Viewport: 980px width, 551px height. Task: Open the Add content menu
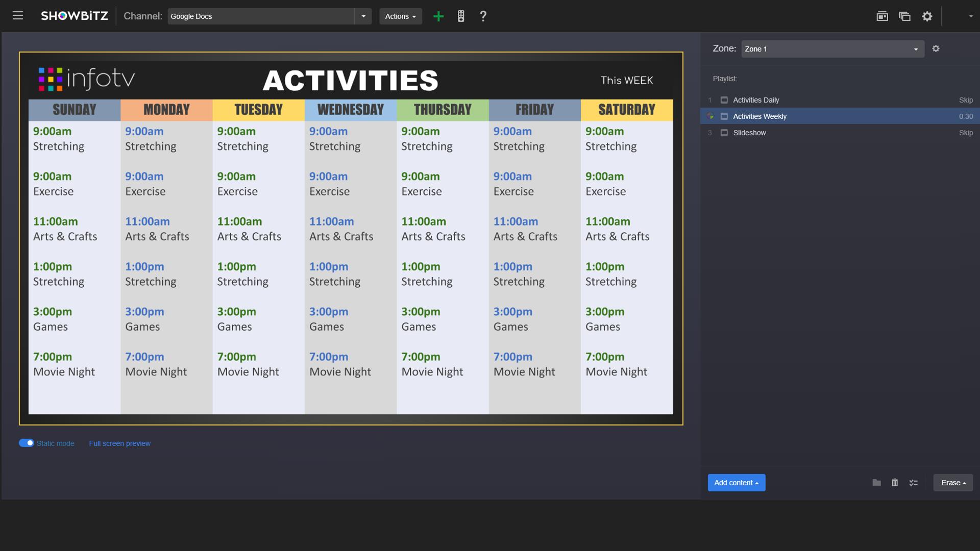[737, 483]
